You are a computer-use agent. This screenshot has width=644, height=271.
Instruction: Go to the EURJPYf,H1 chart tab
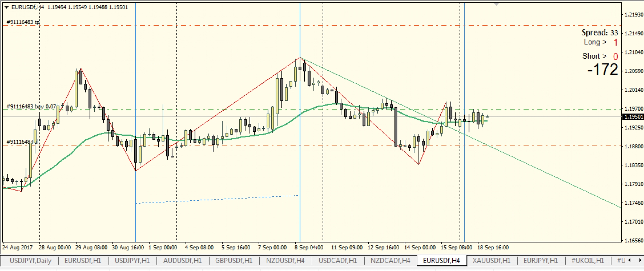click(540, 261)
